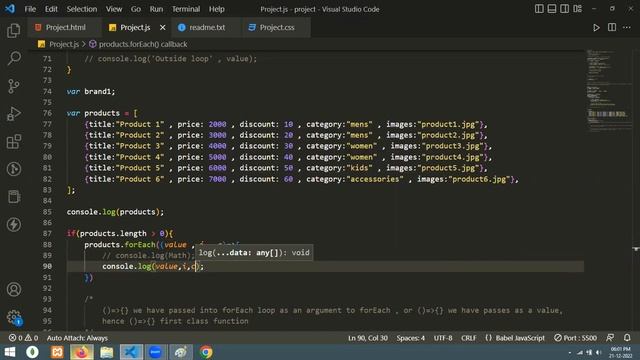Image resolution: width=640 pixels, height=360 pixels.
Task: Open Google Chrome from the taskbar
Action: click(206, 352)
